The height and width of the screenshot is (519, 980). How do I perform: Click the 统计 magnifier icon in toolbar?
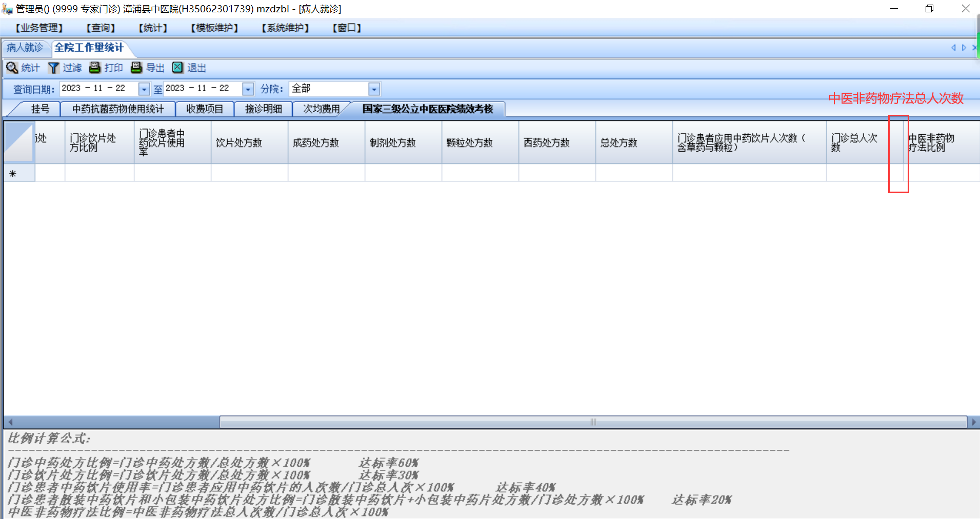point(12,68)
